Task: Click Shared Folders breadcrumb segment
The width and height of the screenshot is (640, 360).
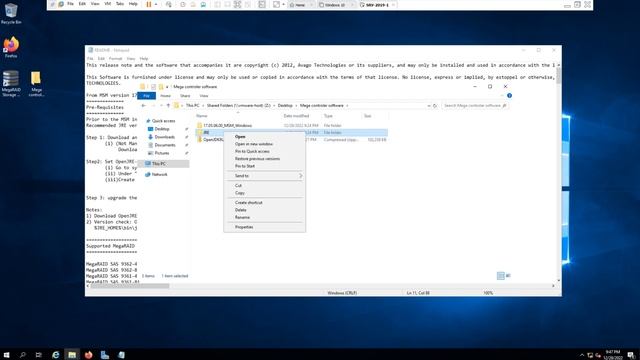Action: tap(238, 106)
